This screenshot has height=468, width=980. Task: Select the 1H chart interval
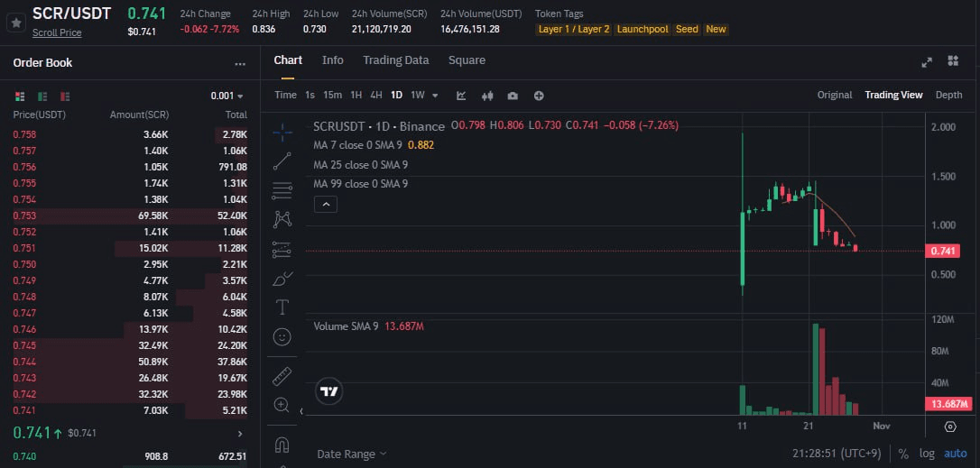click(x=356, y=95)
